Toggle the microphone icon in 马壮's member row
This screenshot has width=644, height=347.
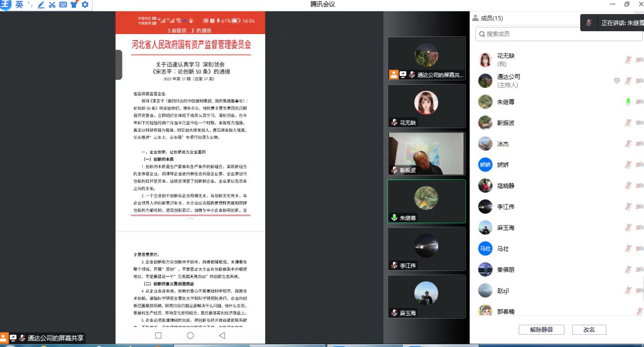coord(628,249)
